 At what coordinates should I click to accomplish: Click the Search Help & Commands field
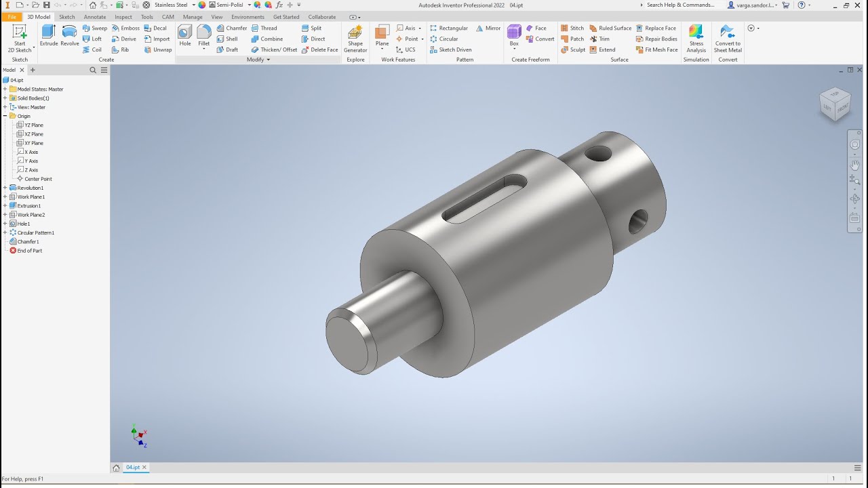[680, 5]
